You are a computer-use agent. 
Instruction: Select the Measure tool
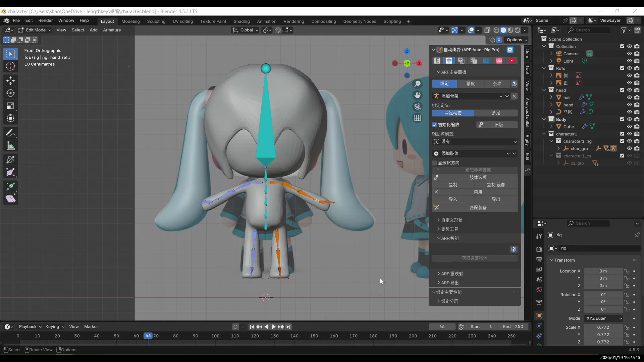[x=10, y=146]
